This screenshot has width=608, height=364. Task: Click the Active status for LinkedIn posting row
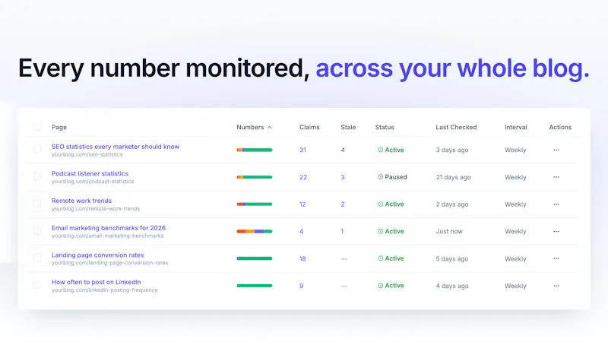point(391,286)
